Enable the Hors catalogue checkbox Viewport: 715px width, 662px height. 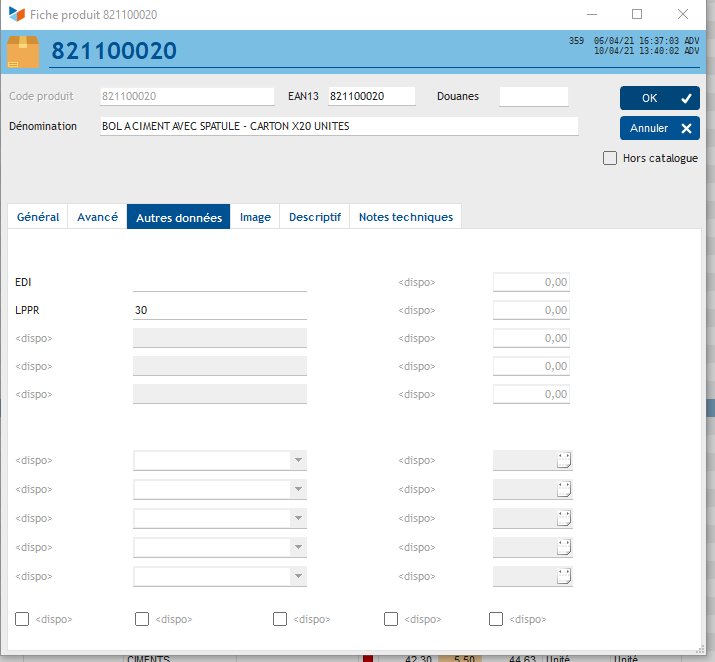[x=610, y=158]
